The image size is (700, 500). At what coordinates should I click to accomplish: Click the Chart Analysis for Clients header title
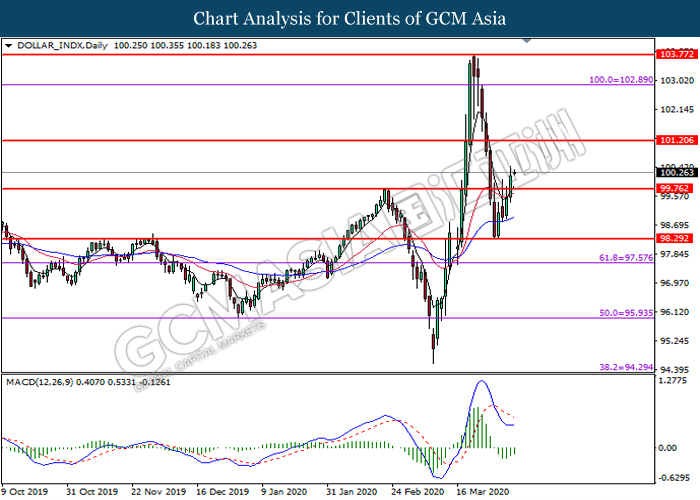(x=350, y=19)
